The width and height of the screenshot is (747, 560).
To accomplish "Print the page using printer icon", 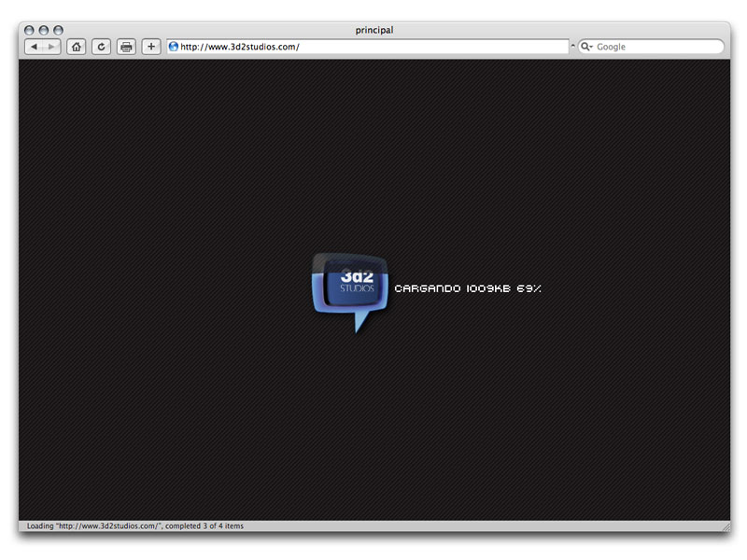I will click(126, 47).
